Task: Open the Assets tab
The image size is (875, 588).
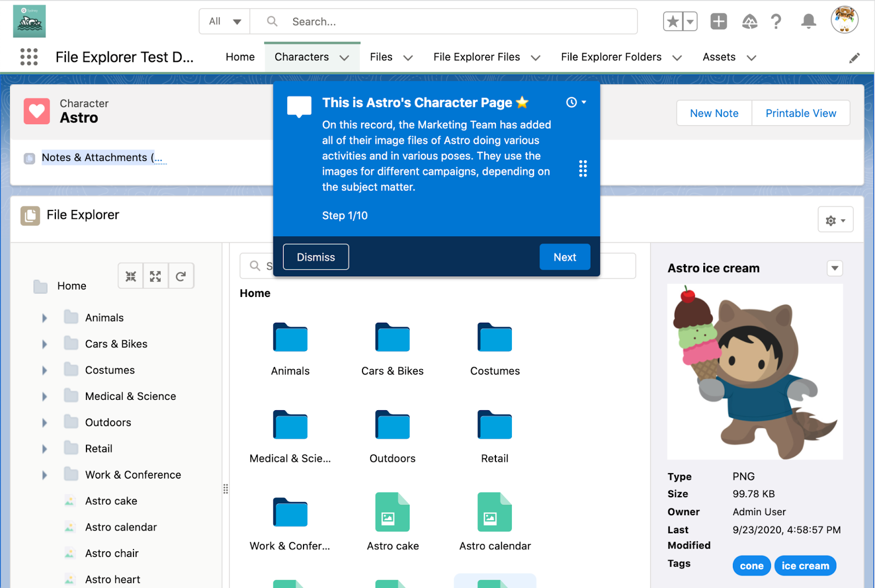Action: point(719,57)
